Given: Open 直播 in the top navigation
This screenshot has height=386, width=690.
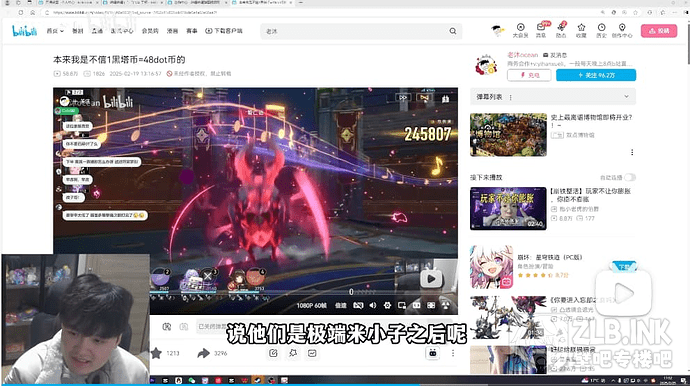Looking at the screenshot, I should click(x=97, y=31).
